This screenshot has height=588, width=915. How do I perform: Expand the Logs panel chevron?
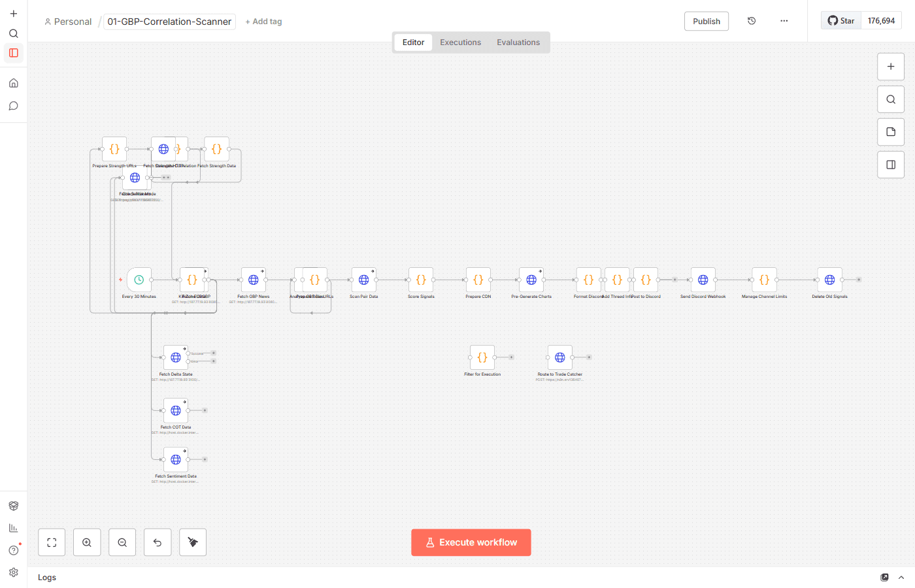pos(901,578)
